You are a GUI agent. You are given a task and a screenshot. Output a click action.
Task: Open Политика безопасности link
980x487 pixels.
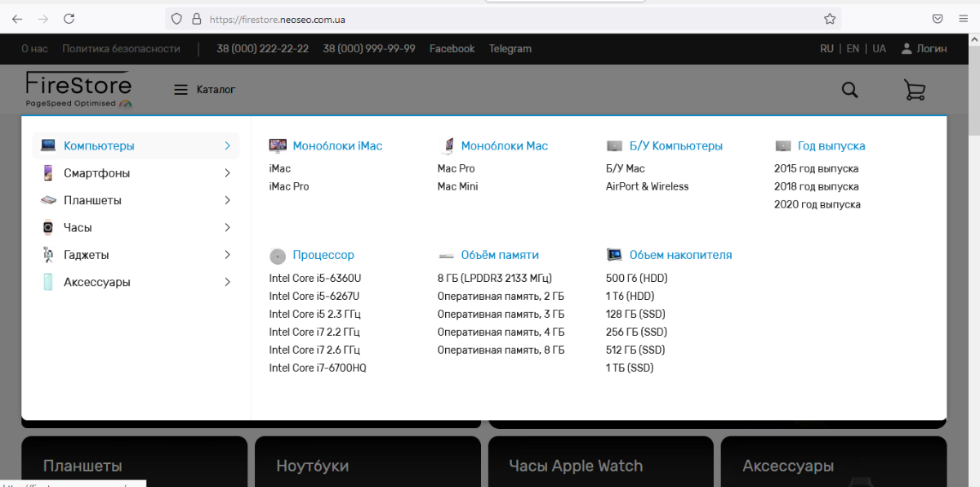121,49
